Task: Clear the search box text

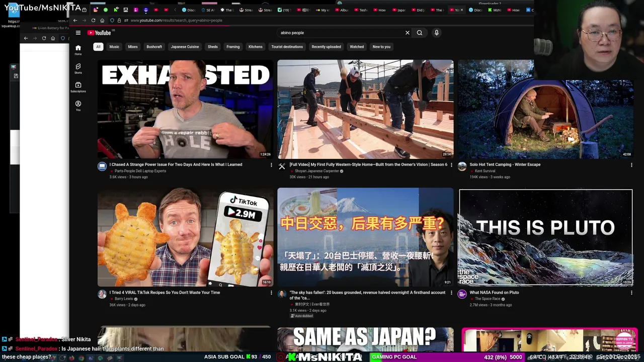Action: click(408, 33)
